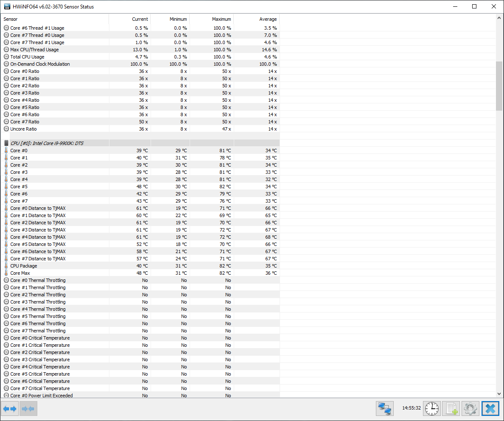Click the clock reset timer icon
504x421 pixels.
click(431, 408)
